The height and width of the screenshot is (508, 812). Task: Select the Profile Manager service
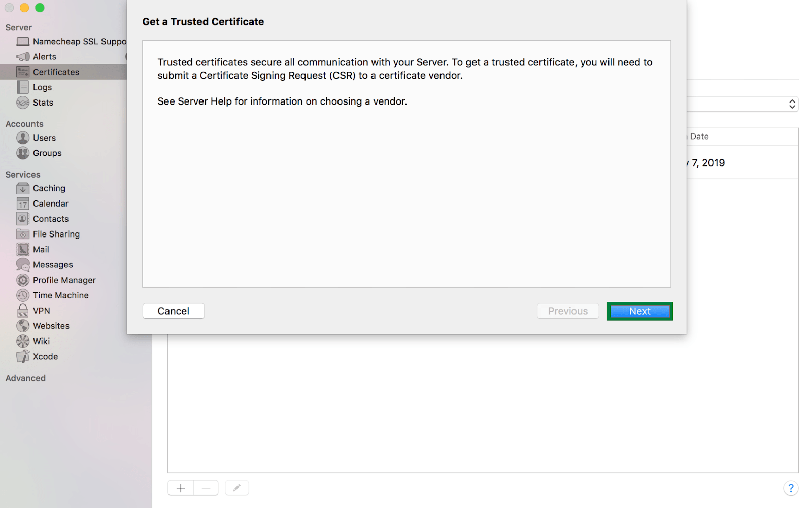[x=64, y=280]
